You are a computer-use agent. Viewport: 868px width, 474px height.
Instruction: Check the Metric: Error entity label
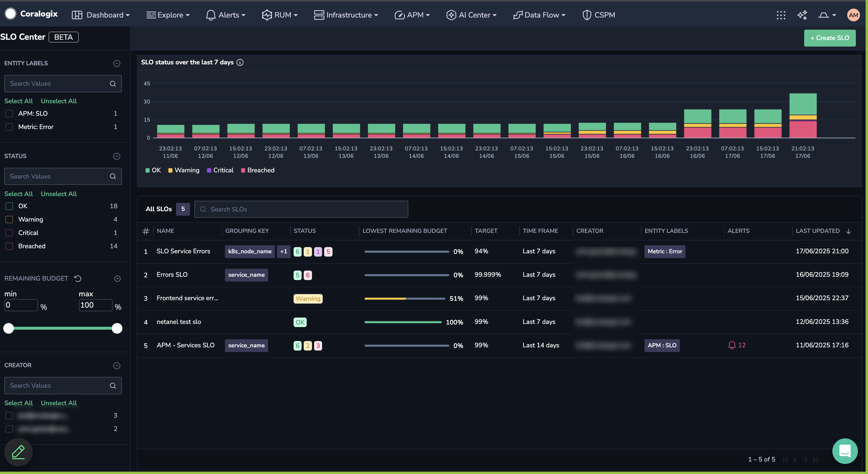(x=9, y=127)
